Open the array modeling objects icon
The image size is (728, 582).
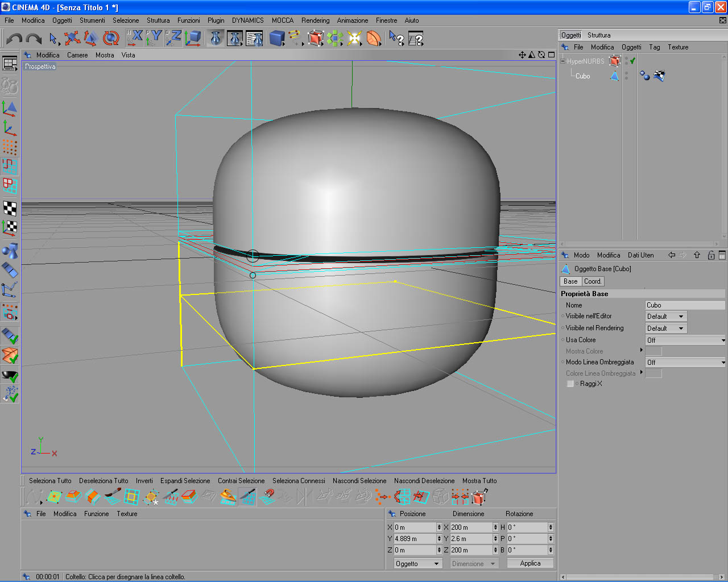(x=334, y=39)
